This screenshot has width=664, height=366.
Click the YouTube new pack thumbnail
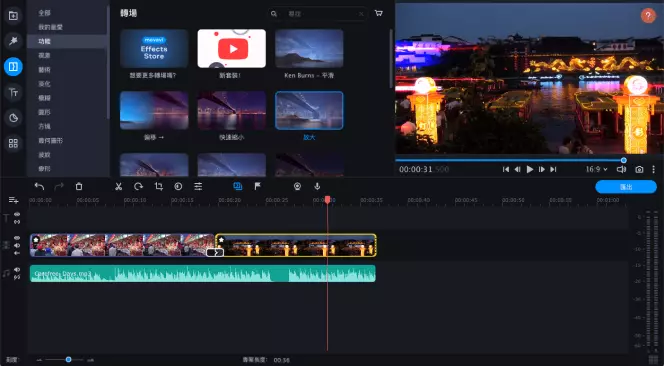(232, 48)
